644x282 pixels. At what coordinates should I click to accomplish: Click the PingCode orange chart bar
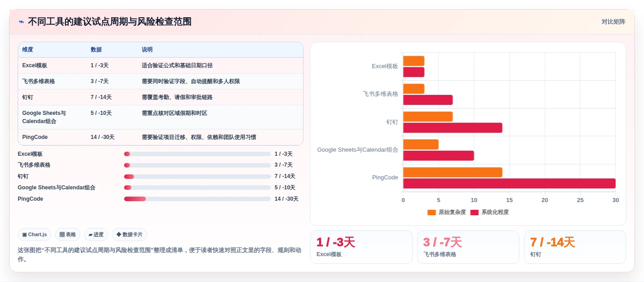click(x=453, y=172)
